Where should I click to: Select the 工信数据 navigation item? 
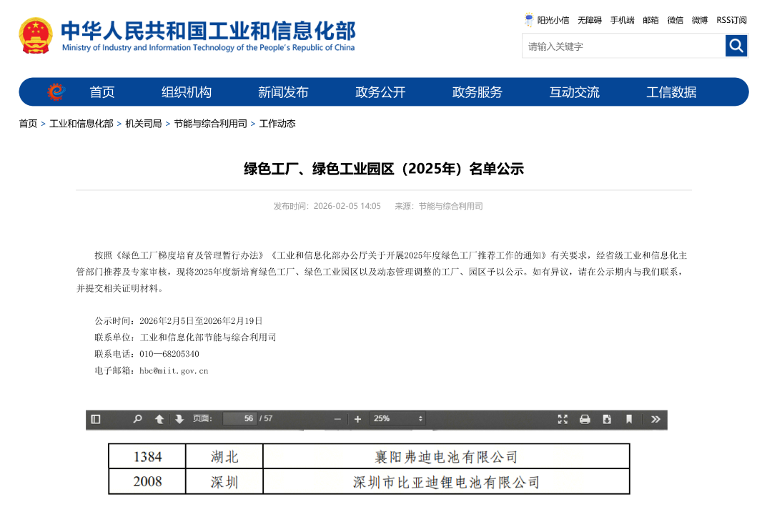tap(671, 92)
